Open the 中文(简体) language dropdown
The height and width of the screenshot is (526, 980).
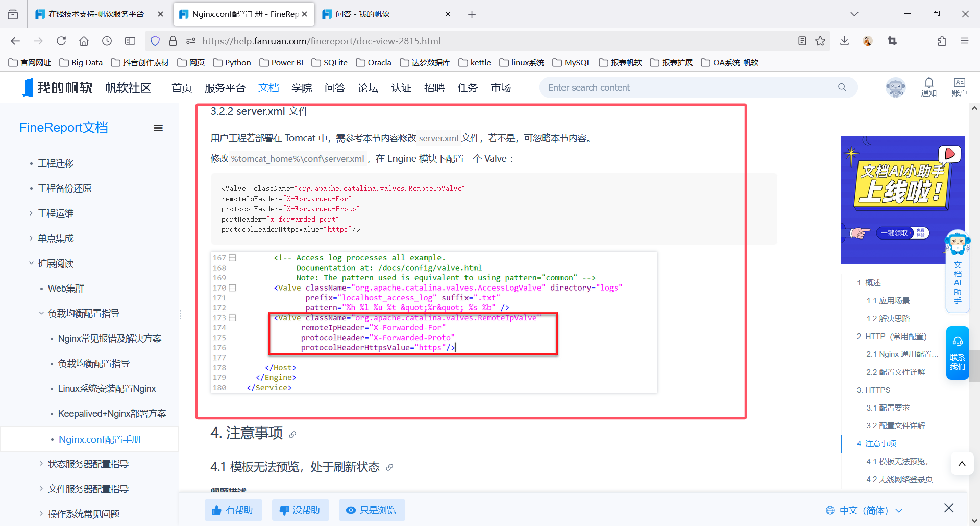(x=865, y=510)
